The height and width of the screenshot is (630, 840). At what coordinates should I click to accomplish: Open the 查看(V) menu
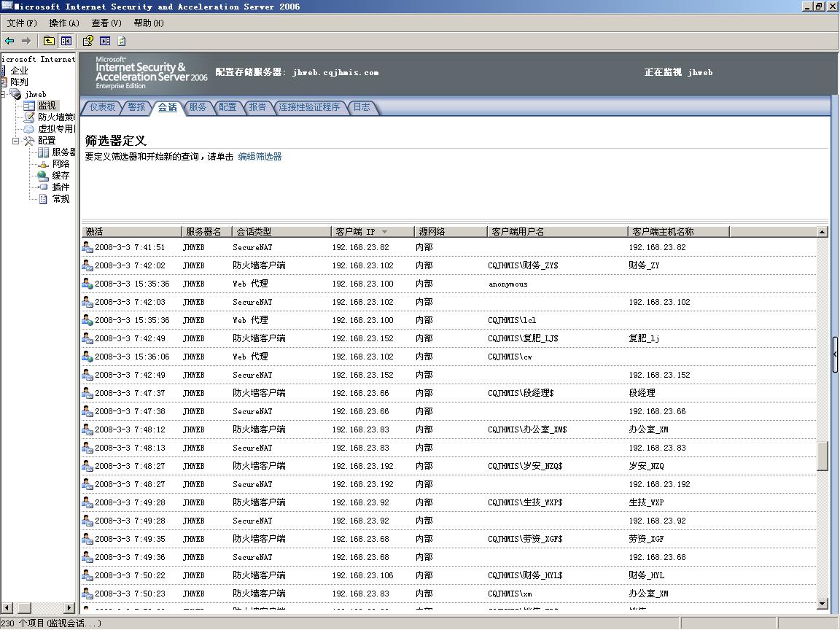click(x=106, y=23)
